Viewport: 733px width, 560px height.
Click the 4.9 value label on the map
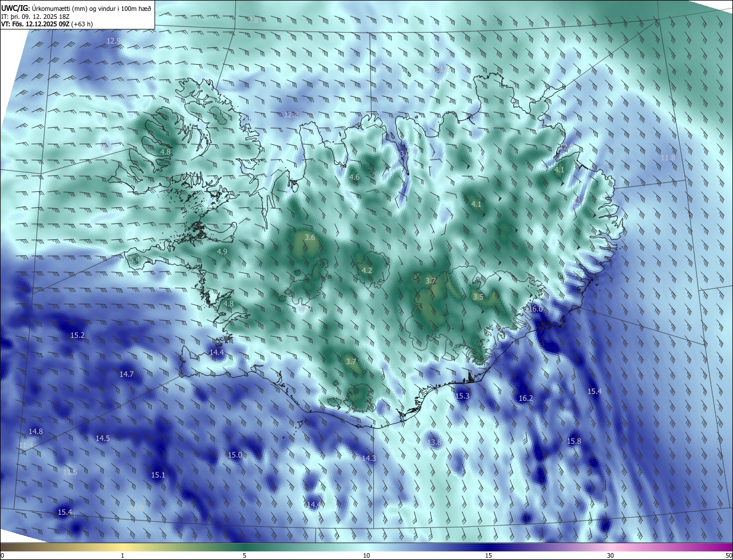(222, 251)
